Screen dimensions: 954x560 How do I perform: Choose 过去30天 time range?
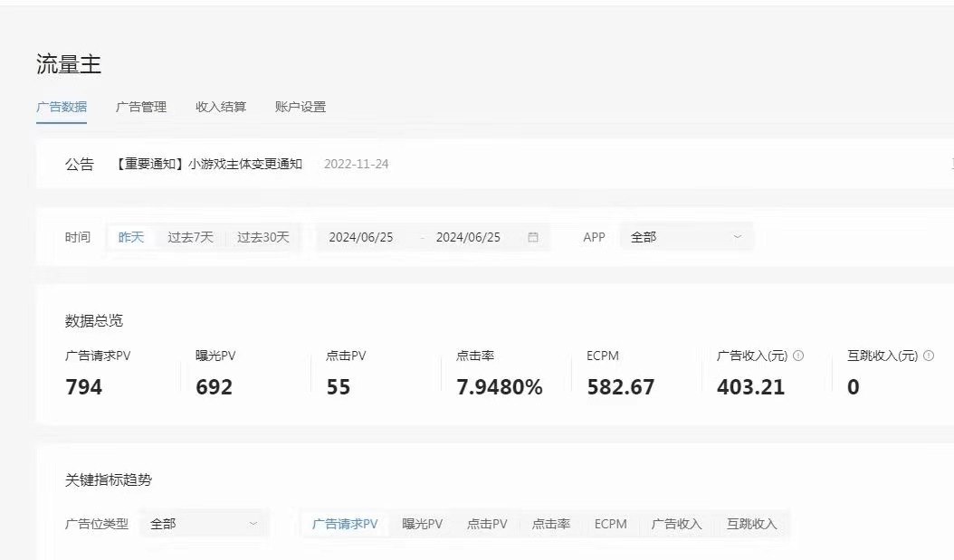[263, 237]
